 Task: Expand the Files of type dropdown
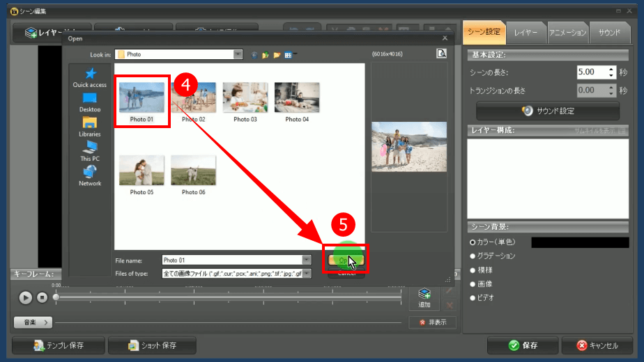tap(307, 274)
